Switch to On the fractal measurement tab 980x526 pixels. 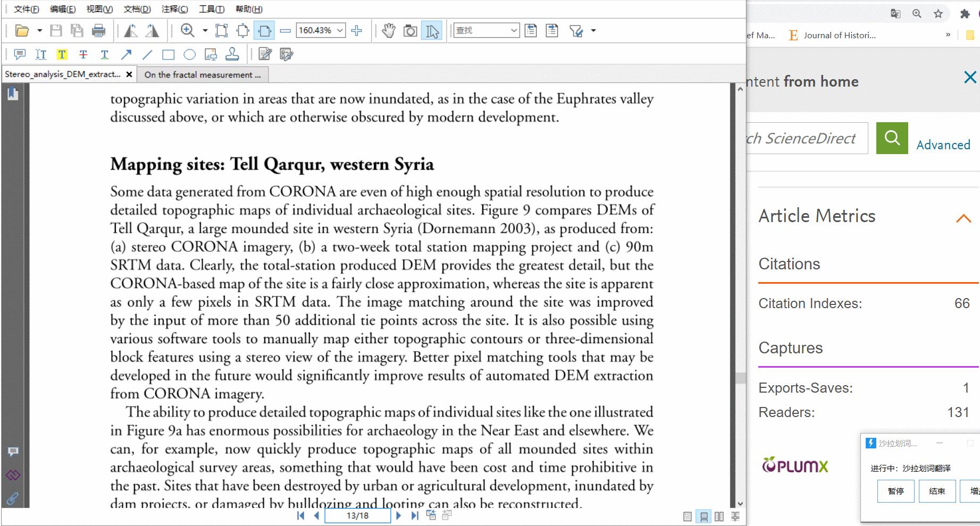click(x=202, y=75)
